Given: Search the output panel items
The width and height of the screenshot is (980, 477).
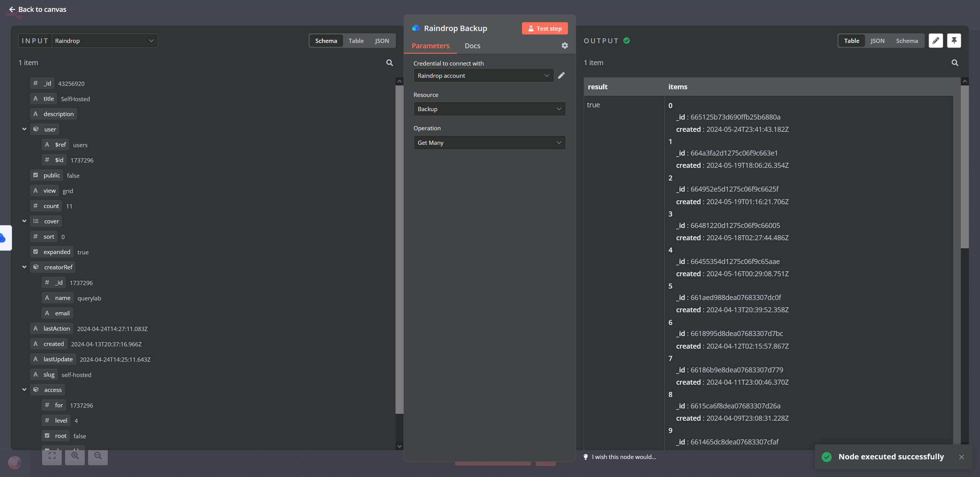Looking at the screenshot, I should pyautogui.click(x=955, y=63).
